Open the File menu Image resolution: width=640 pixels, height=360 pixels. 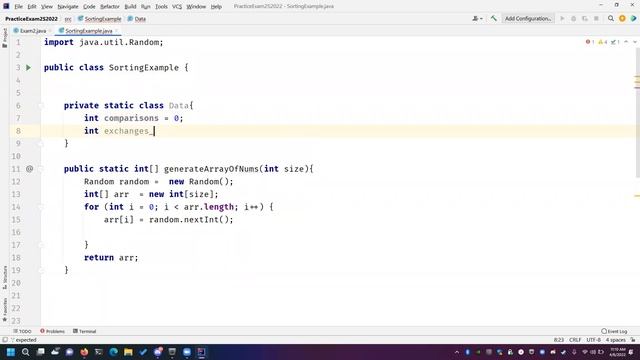(18, 7)
